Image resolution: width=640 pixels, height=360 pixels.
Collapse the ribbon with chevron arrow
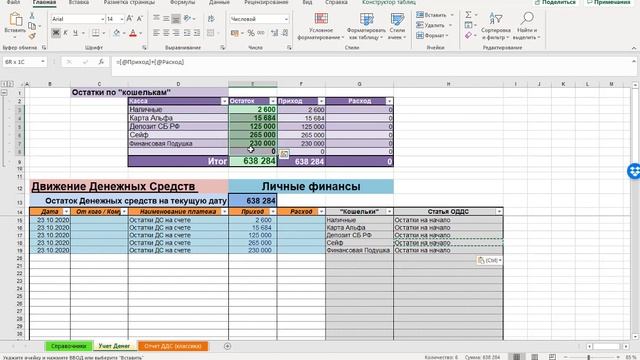coord(634,48)
